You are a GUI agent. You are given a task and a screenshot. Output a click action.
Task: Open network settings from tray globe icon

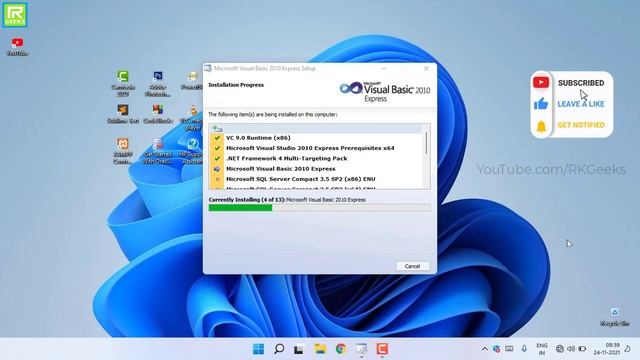tap(560, 349)
